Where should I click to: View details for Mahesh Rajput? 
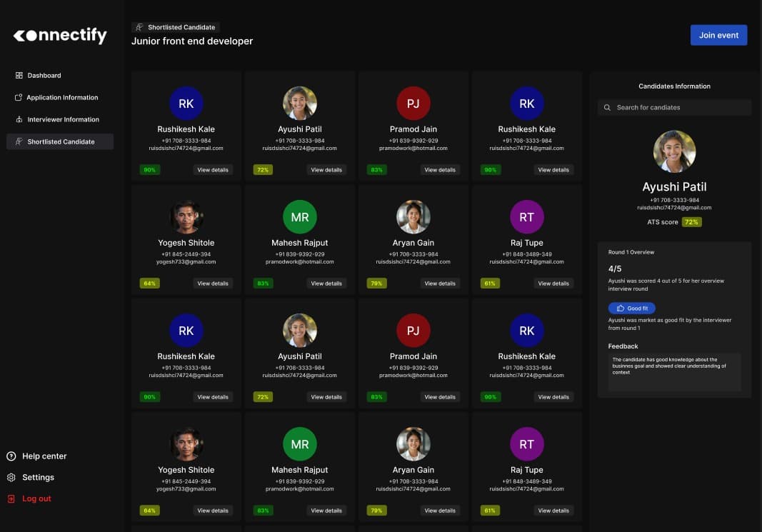pos(326,283)
